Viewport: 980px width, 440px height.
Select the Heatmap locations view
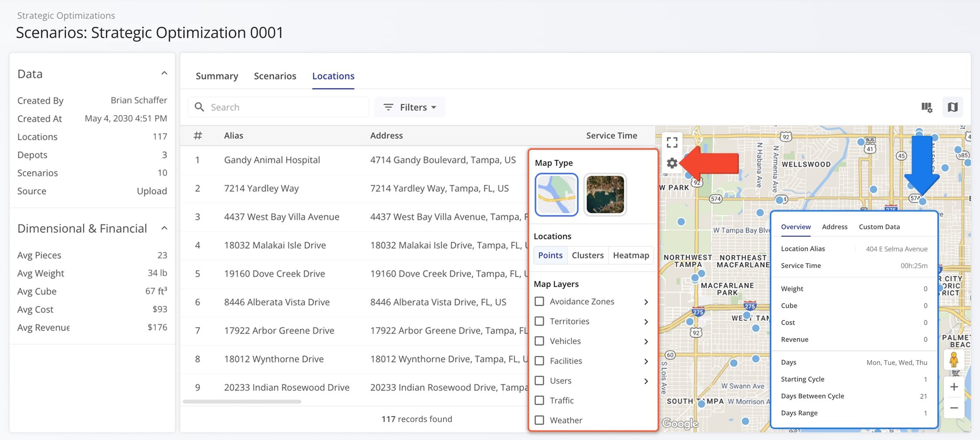point(631,255)
